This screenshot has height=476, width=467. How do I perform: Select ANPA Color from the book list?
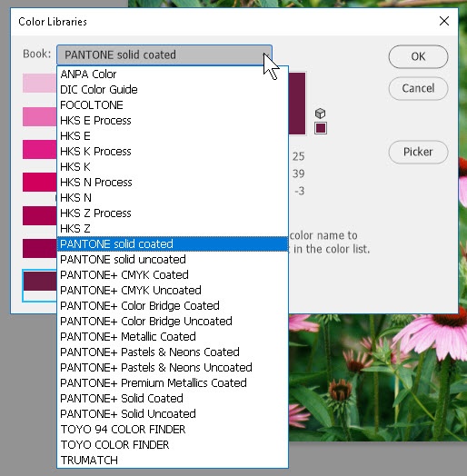click(x=173, y=74)
